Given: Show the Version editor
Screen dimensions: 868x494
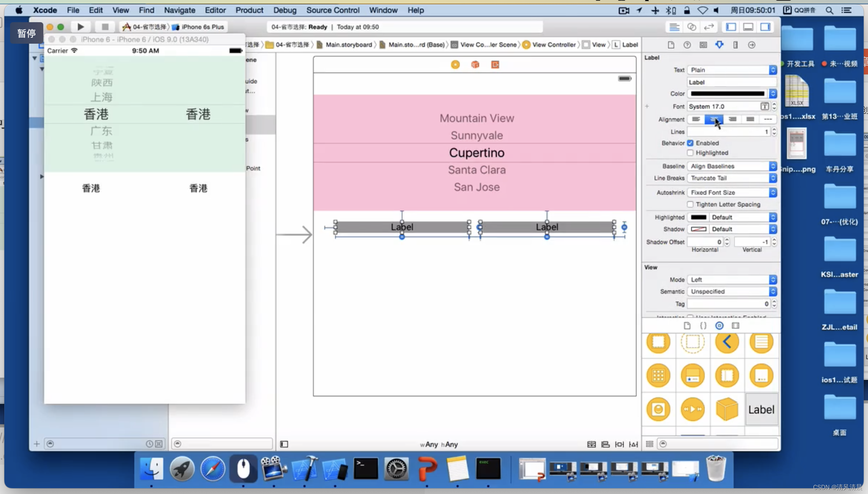Looking at the screenshot, I should [709, 27].
